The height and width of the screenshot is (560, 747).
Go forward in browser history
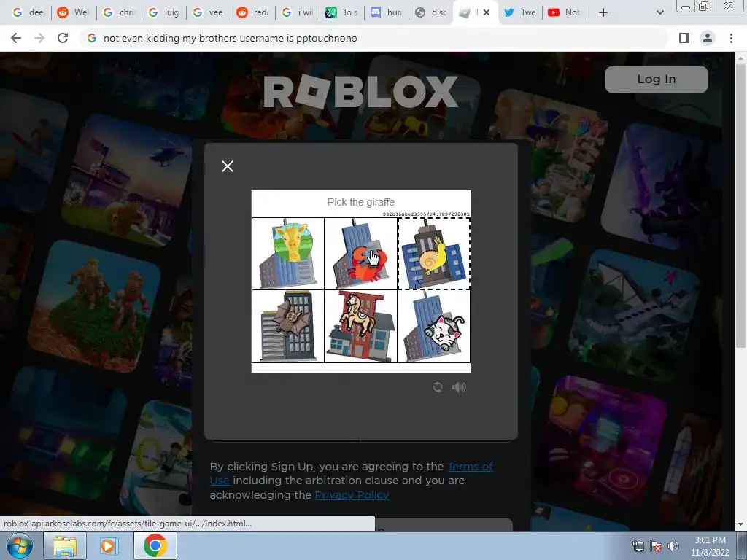pyautogui.click(x=39, y=38)
